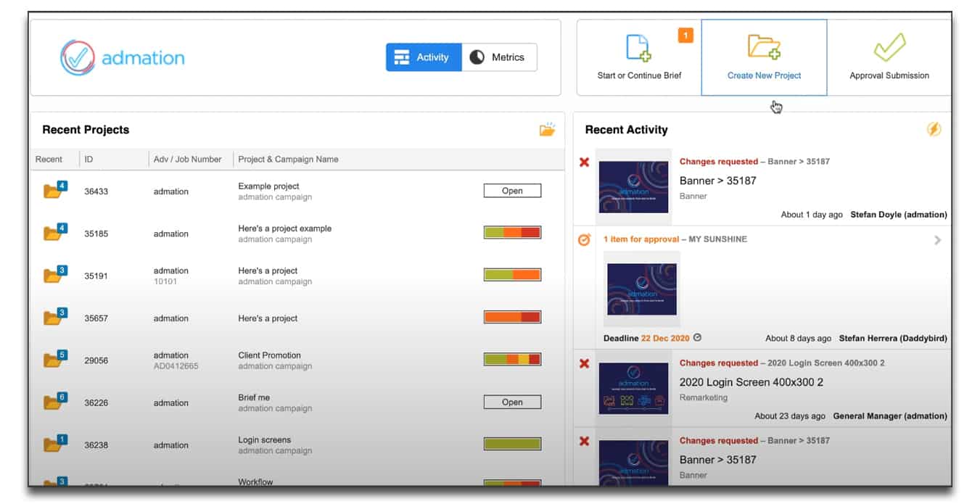Switch to the Activity view
980x504 pixels.
424,57
